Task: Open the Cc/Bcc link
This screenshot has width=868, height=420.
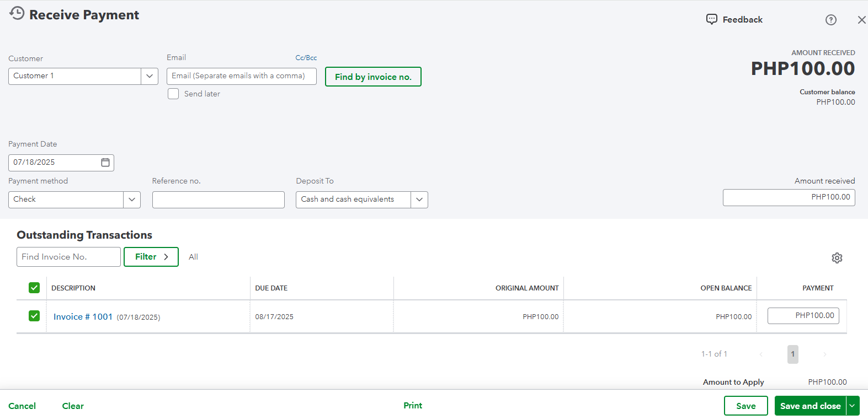Action: coord(306,57)
